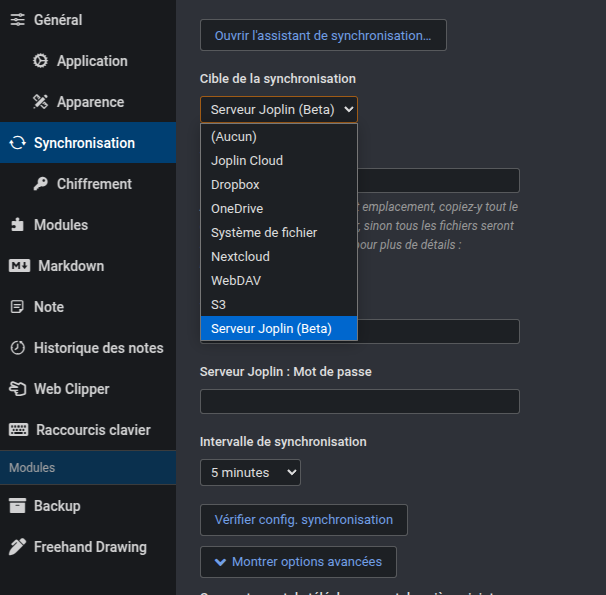Click Vérifier config. synchronisation button
This screenshot has height=595, width=606.
[304, 520]
